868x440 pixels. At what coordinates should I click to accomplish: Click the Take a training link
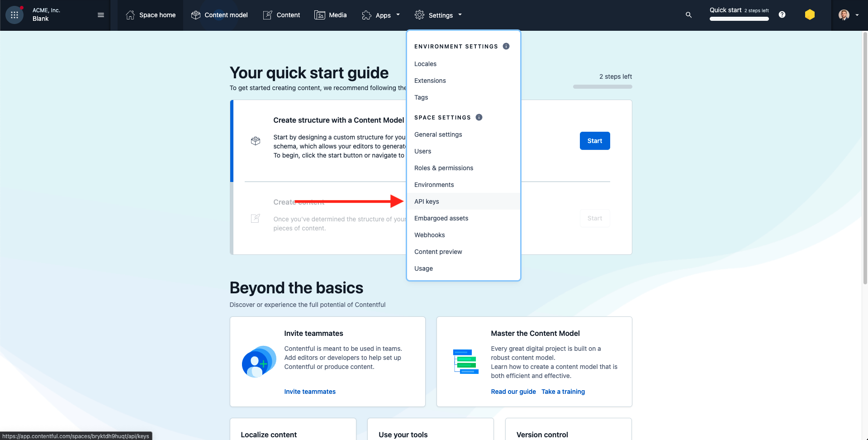(563, 392)
